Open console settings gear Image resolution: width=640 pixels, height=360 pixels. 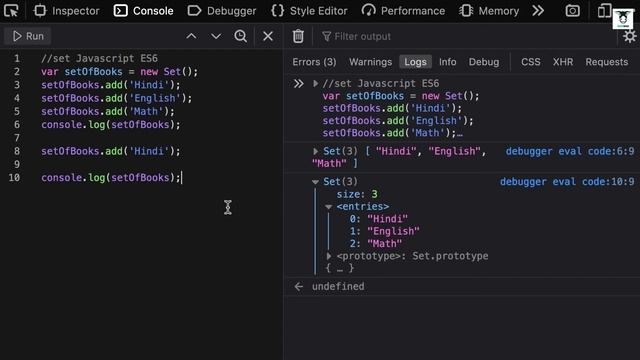[629, 36]
